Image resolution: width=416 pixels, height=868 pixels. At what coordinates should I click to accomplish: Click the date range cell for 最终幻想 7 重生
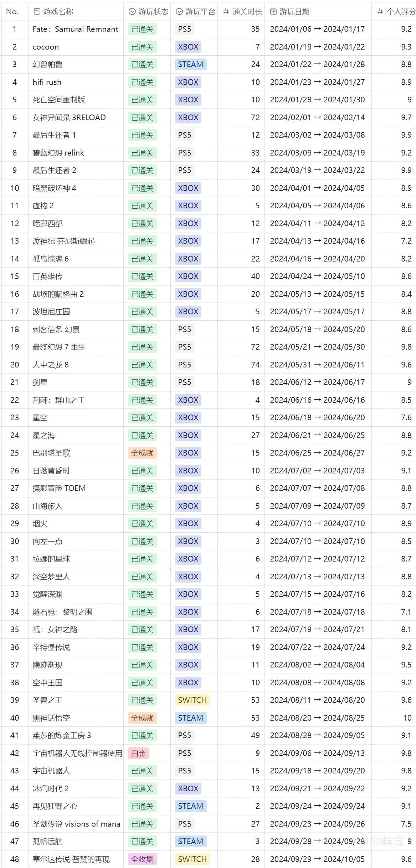coord(317,347)
